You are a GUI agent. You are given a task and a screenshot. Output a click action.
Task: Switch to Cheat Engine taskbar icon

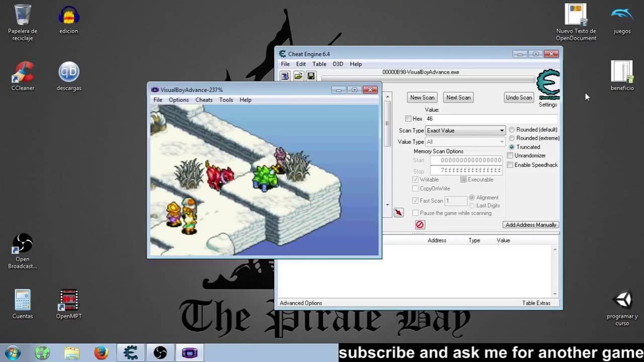pos(131,352)
